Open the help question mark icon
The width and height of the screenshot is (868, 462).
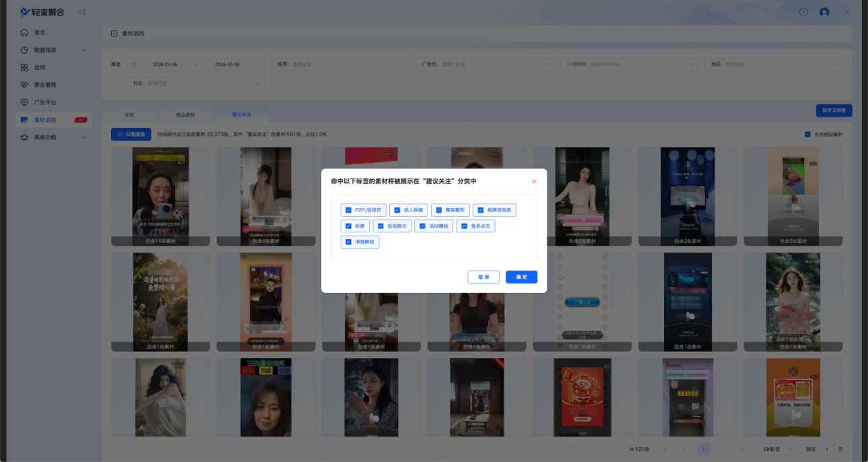point(803,12)
